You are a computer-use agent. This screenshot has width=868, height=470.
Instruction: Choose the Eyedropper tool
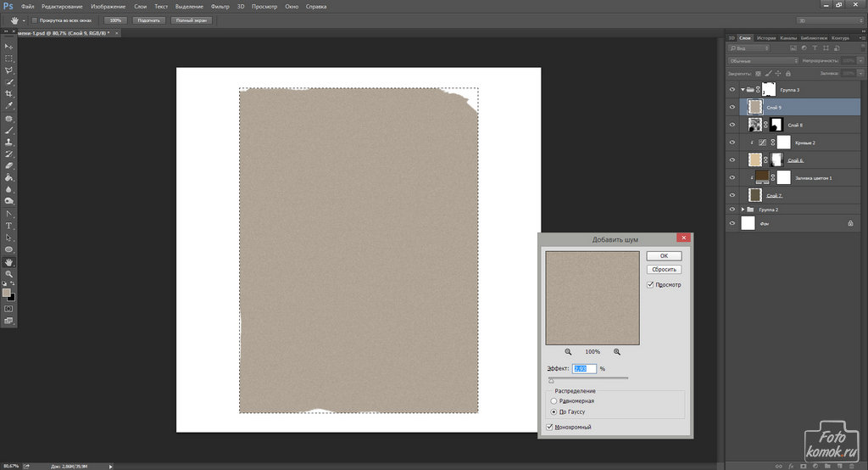(9, 106)
